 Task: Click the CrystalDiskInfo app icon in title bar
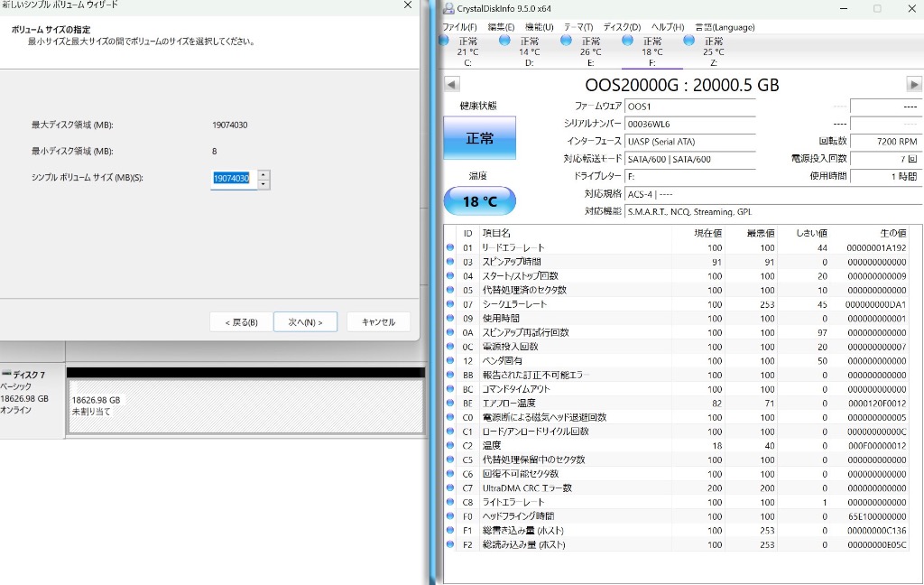point(448,8)
